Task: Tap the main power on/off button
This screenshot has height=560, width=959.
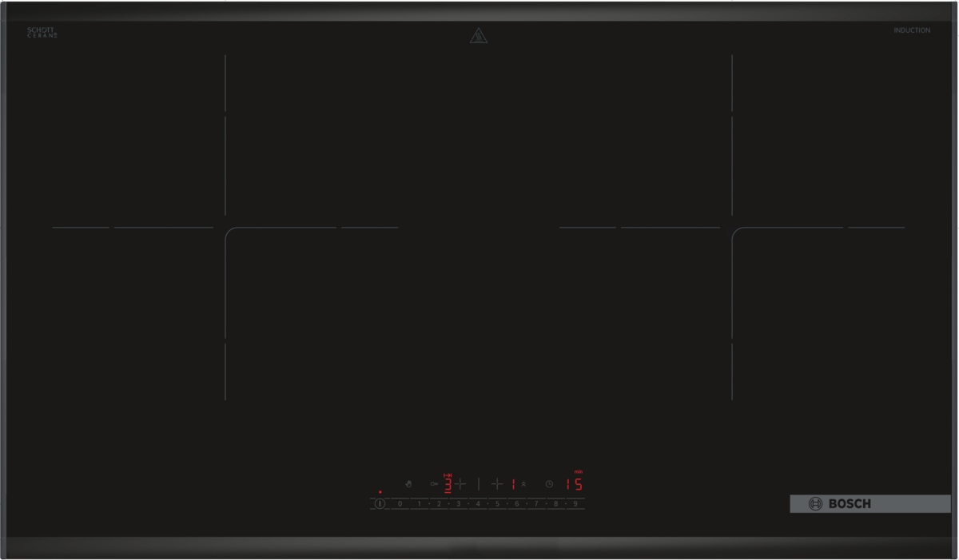Action: click(380, 504)
